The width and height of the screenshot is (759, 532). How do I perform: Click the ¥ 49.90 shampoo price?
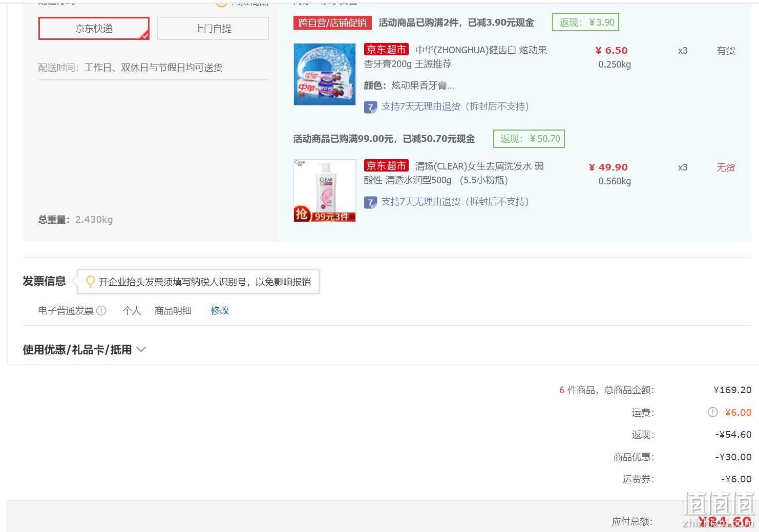click(608, 167)
